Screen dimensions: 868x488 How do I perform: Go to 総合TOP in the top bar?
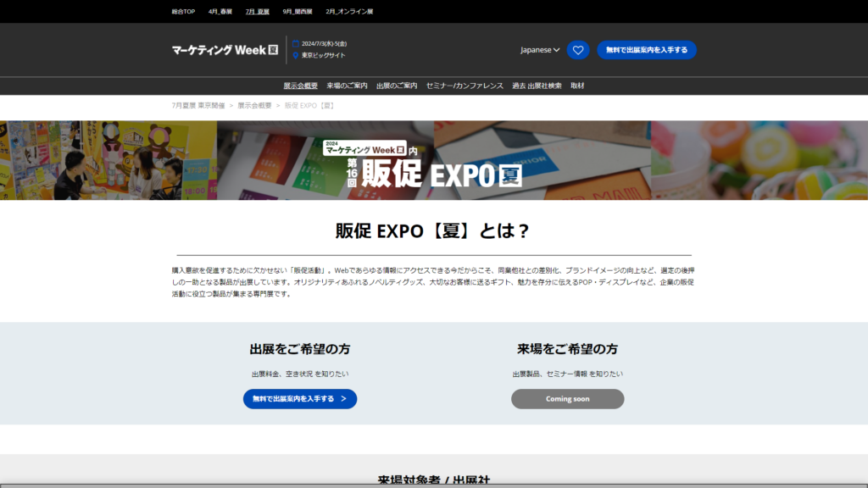pyautogui.click(x=183, y=12)
